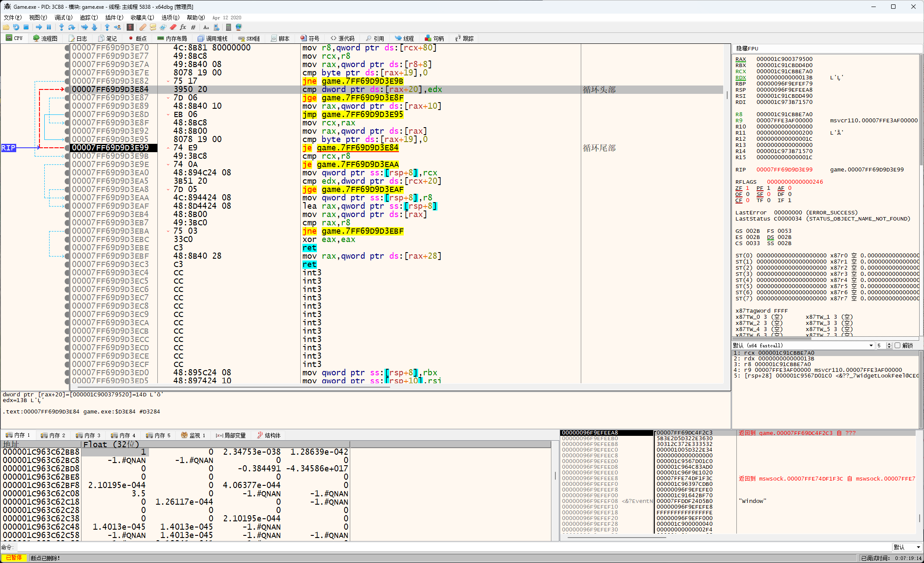Toggle breakpoint bullet at address 00007FF69D9D3EBE
This screenshot has height=563, width=924.
67,248
